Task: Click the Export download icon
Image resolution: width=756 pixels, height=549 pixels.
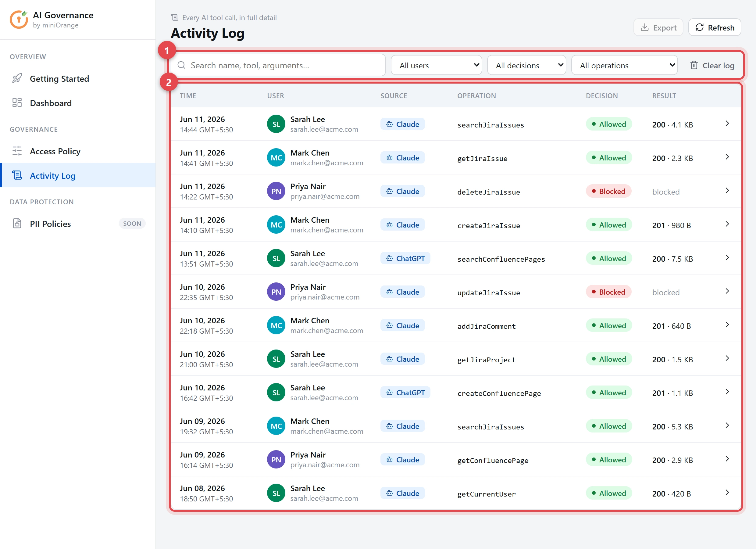Action: click(645, 27)
